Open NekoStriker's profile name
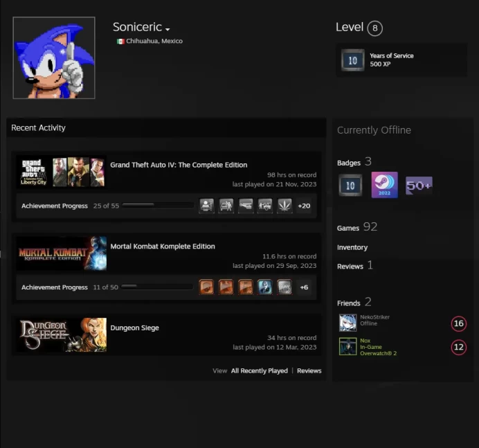479x448 pixels. (x=375, y=317)
